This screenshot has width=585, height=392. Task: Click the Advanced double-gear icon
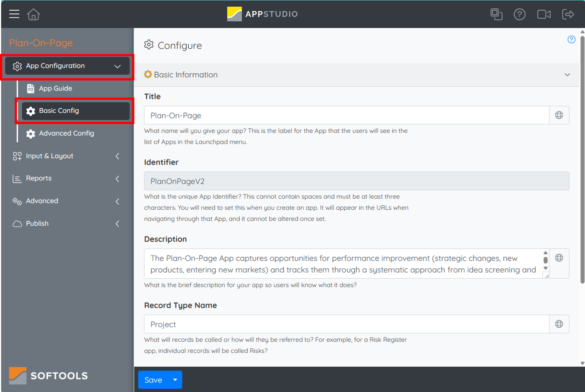[x=17, y=201]
